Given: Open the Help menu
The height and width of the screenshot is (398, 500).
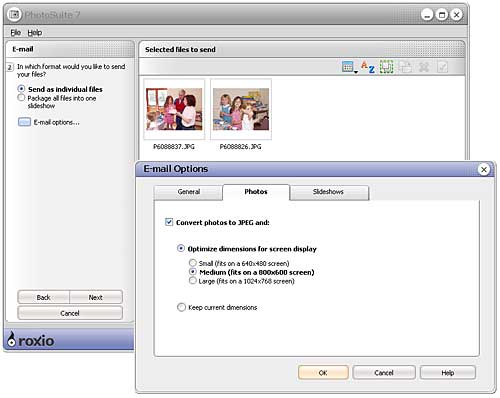Looking at the screenshot, I should click(x=35, y=32).
